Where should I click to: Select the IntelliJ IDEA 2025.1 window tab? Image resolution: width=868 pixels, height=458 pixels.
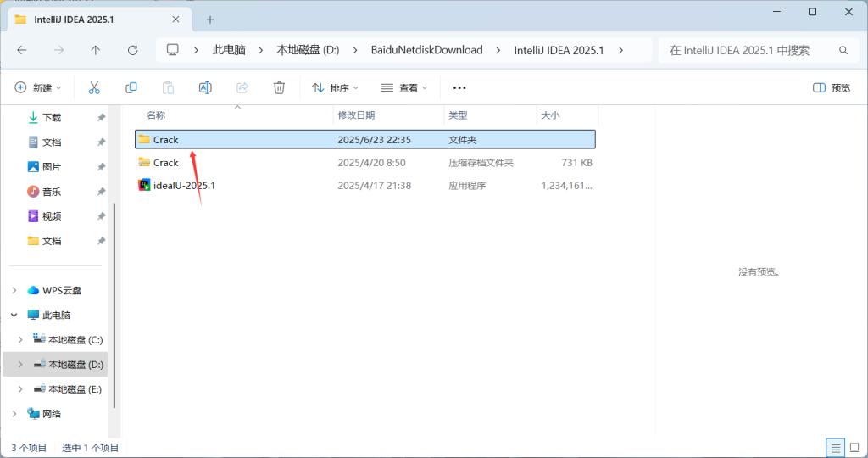100,20
